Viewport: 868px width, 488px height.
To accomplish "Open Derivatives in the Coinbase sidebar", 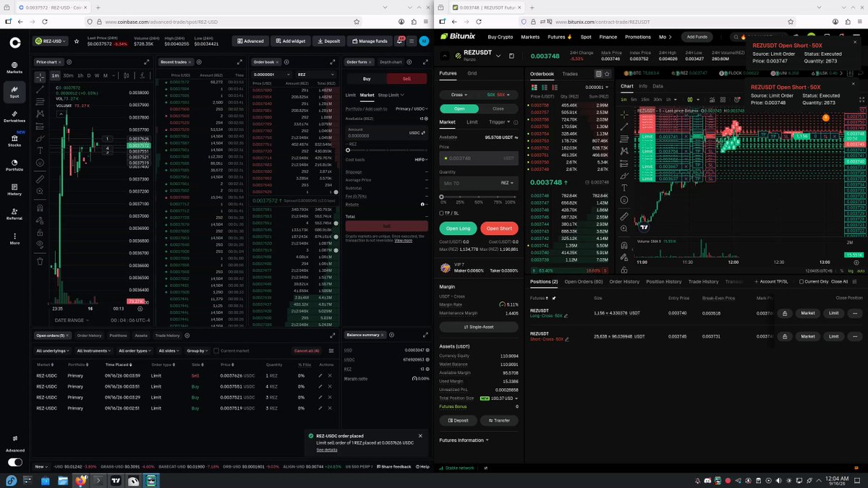I will point(14,116).
